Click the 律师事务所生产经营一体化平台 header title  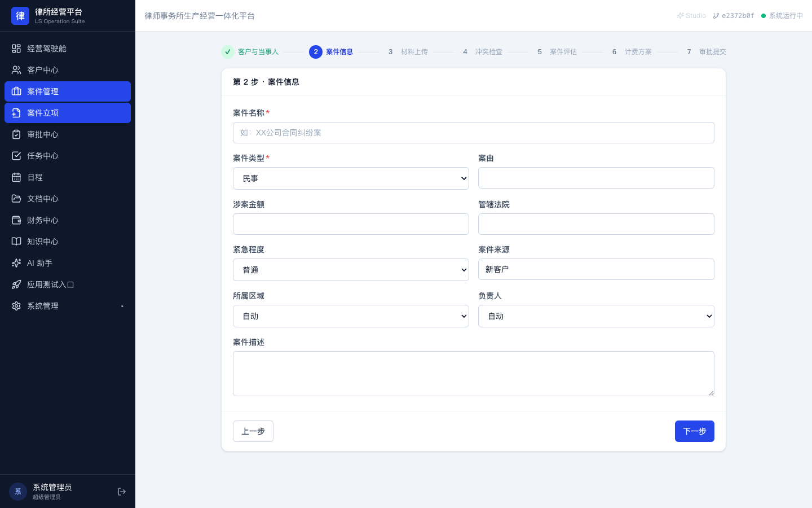tap(200, 16)
